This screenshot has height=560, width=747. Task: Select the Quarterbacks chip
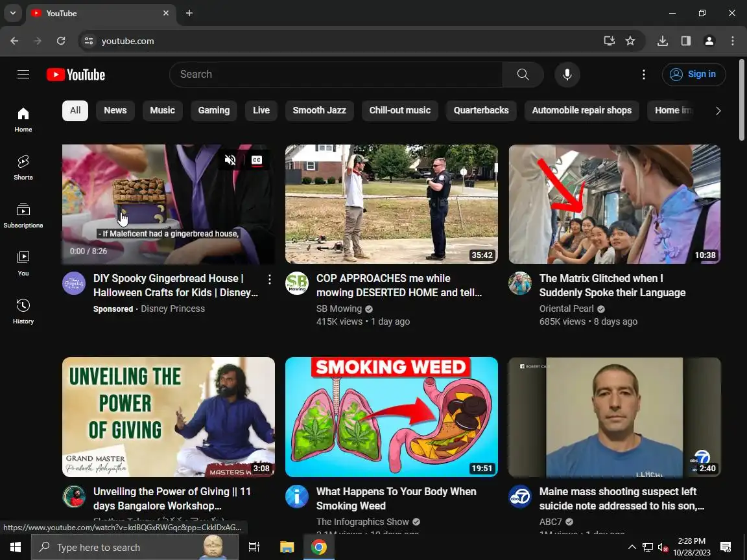(x=481, y=110)
